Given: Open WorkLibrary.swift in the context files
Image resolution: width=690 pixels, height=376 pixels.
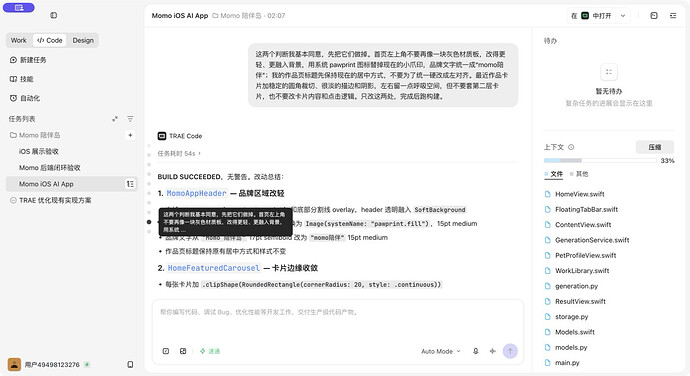Looking at the screenshot, I should tap(582, 271).
